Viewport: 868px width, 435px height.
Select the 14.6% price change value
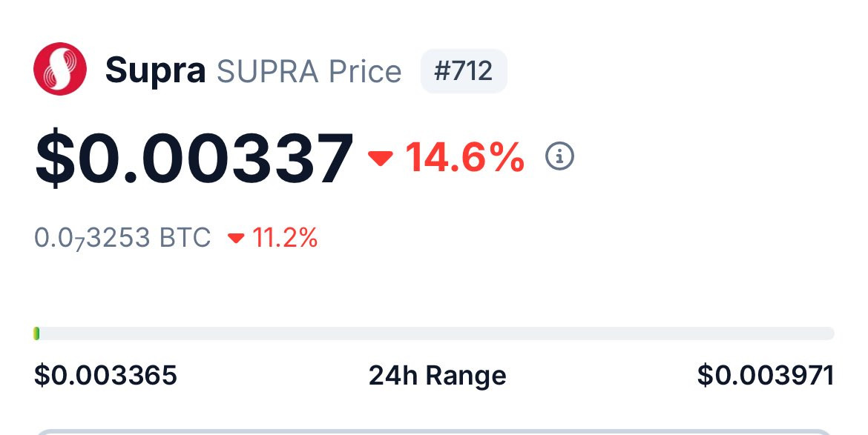click(465, 158)
